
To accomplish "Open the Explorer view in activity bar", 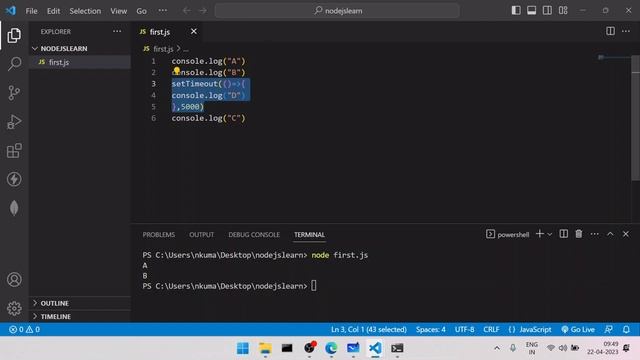I will [14, 36].
